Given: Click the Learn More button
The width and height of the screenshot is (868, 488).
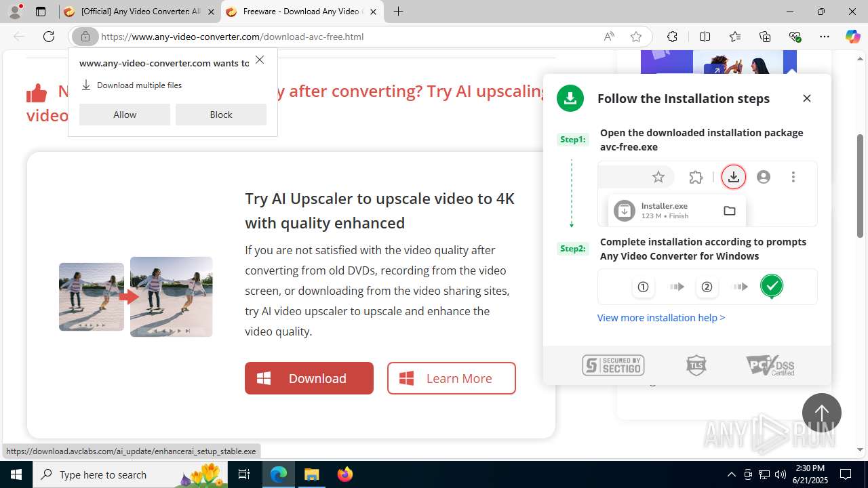Looking at the screenshot, I should coord(452,378).
